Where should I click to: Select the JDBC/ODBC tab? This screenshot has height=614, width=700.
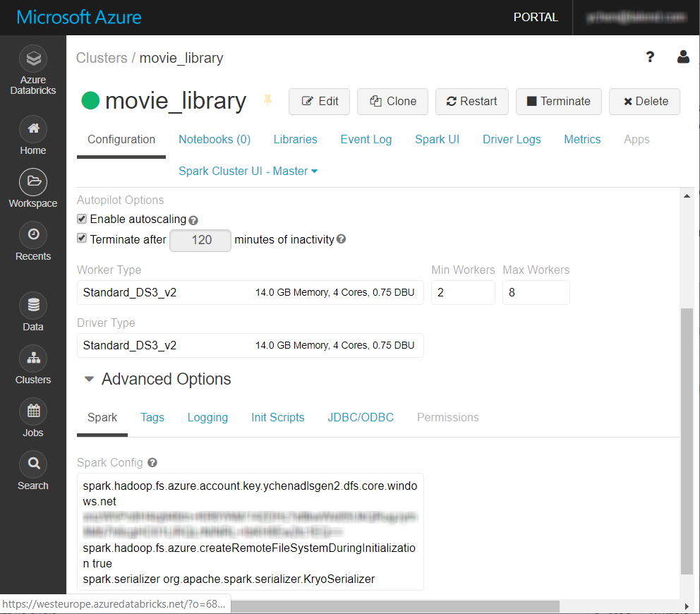point(361,418)
